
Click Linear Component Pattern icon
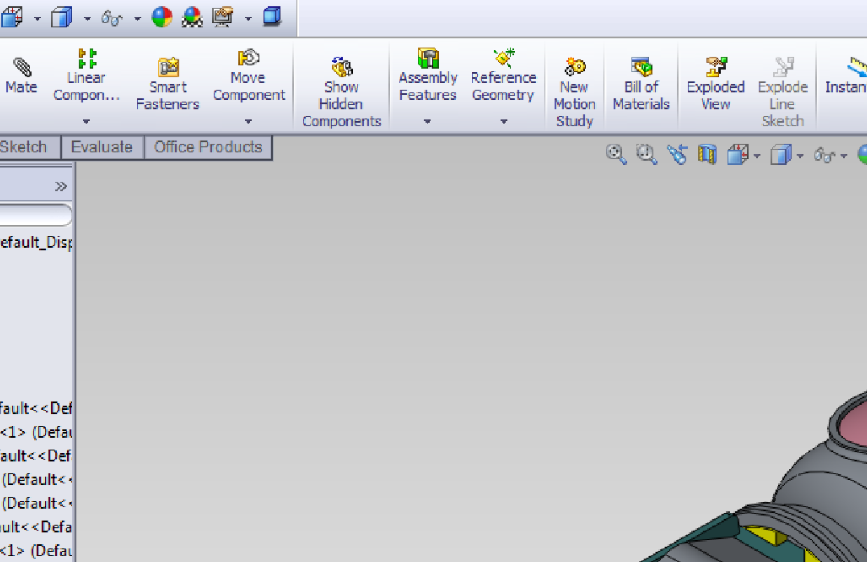(x=87, y=58)
